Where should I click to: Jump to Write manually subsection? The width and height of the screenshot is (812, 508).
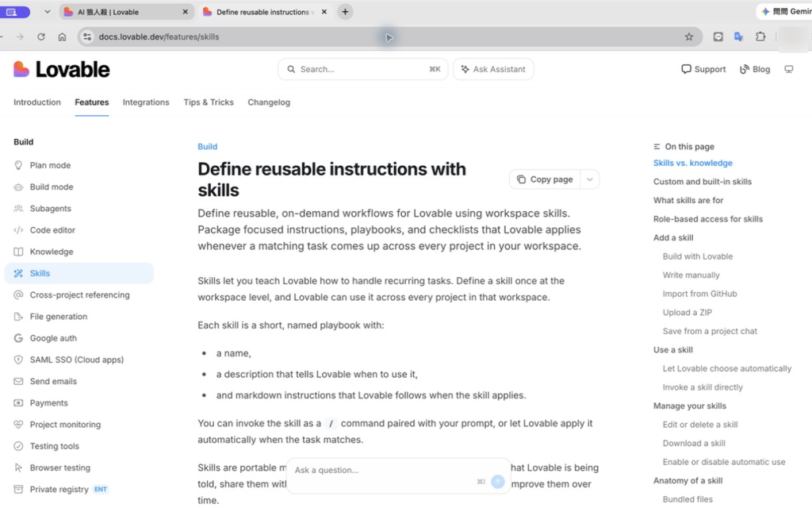click(691, 275)
